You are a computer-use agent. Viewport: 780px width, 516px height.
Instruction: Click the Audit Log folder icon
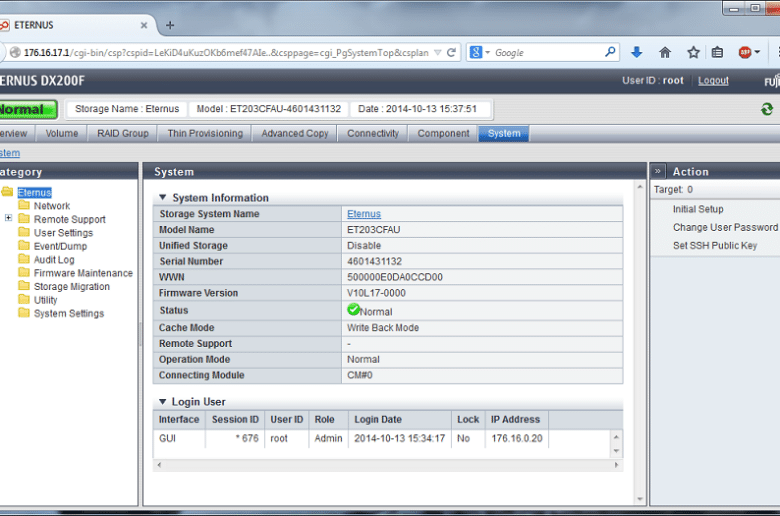24,259
